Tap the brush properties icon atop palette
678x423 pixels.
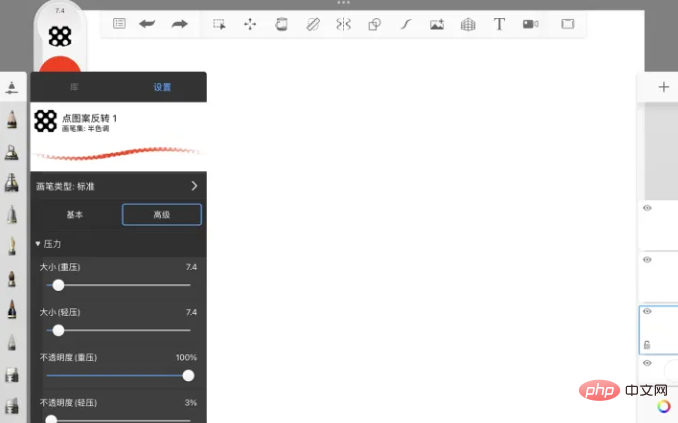point(12,87)
